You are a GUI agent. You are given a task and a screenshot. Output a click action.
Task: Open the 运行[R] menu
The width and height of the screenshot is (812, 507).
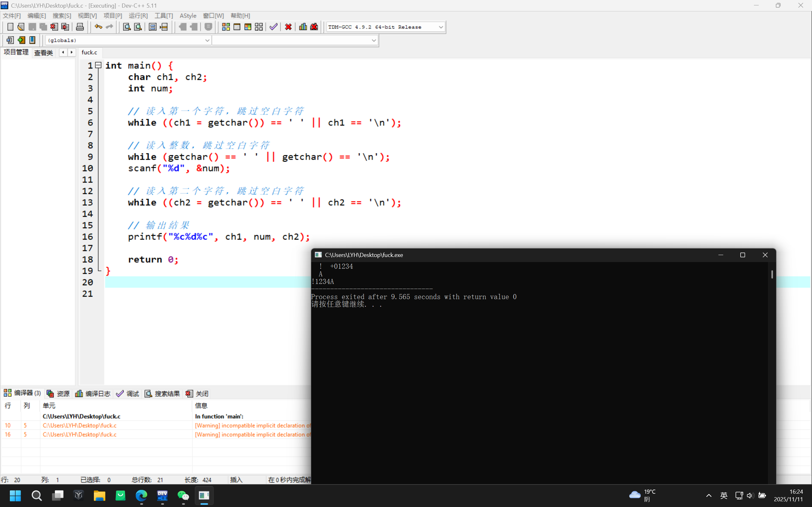tap(138, 16)
